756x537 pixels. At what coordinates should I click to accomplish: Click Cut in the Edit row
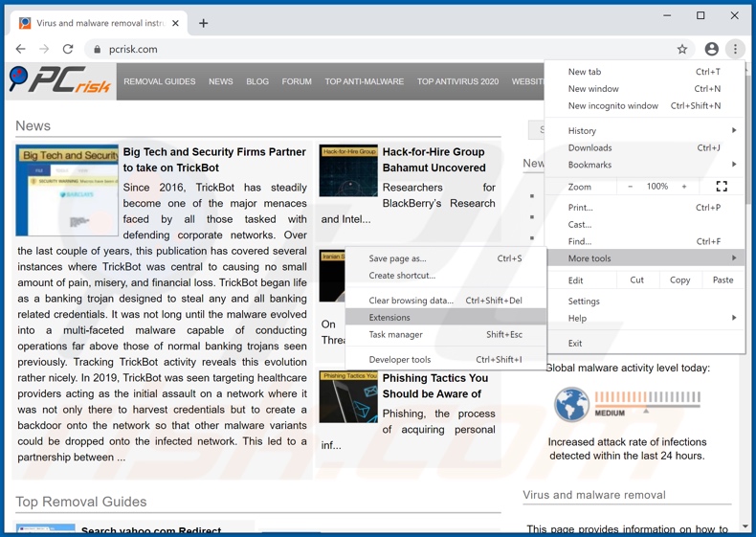(x=637, y=280)
